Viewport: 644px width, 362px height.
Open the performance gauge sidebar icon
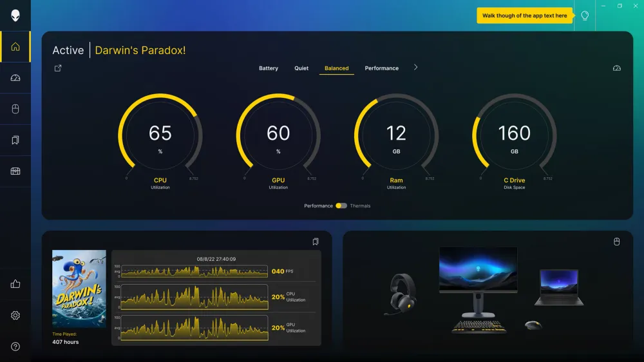15,78
